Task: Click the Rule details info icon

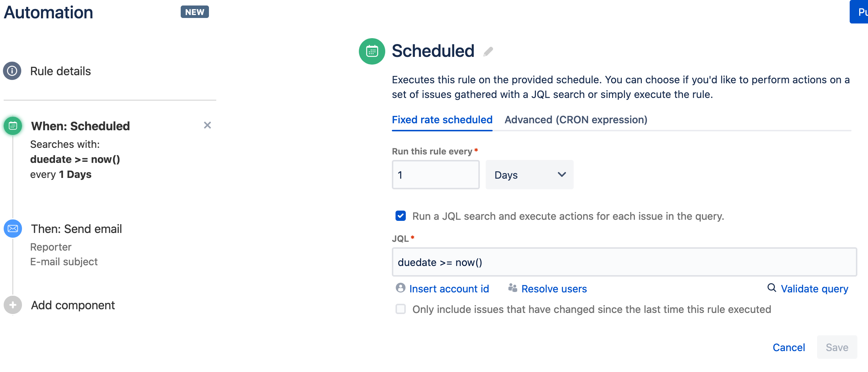Action: (12, 71)
